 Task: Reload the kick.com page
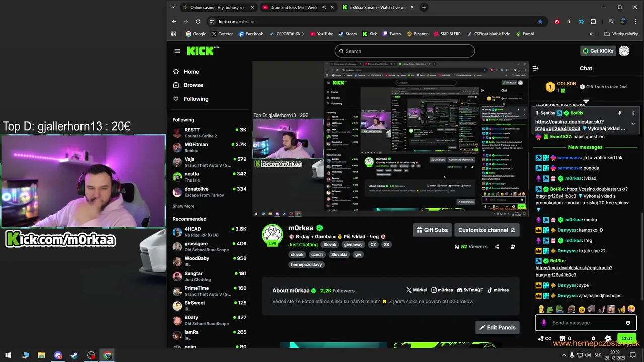pyautogui.click(x=198, y=22)
